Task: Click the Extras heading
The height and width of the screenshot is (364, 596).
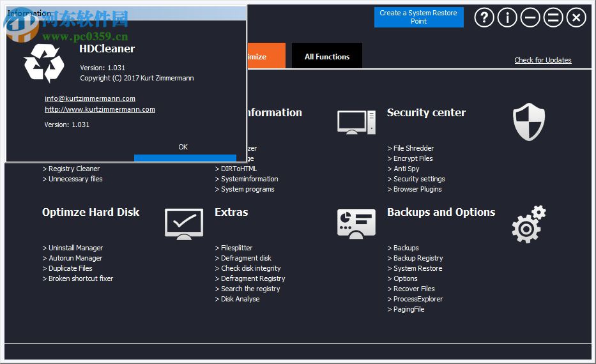Action: 231,212
